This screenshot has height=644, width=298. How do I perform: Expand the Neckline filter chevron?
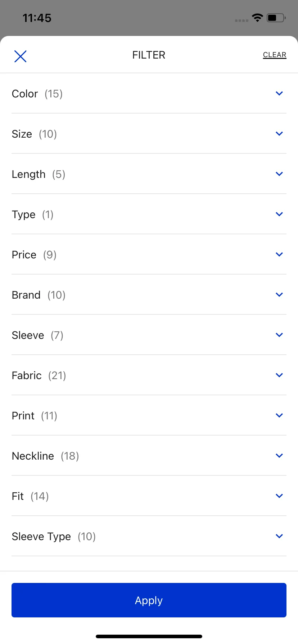(279, 456)
